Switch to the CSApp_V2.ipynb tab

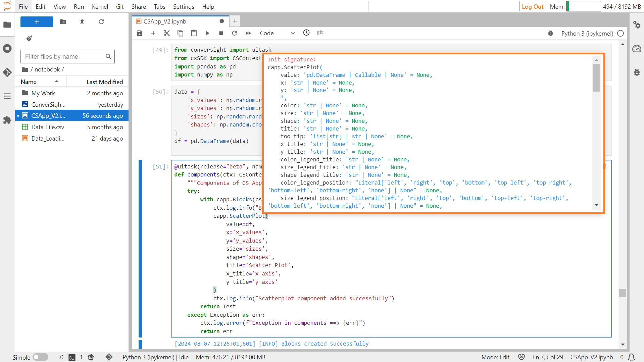(181, 21)
